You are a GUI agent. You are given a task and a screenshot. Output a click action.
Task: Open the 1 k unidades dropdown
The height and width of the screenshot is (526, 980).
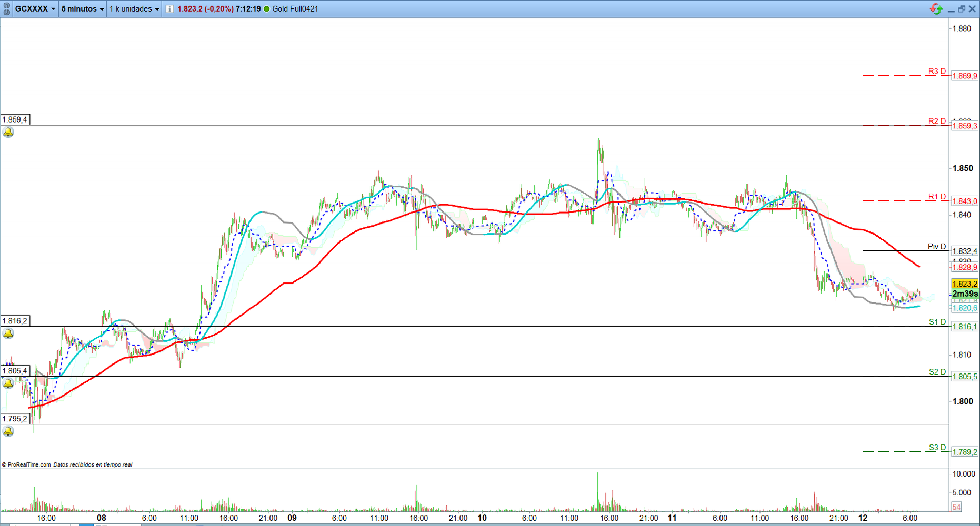click(134, 9)
